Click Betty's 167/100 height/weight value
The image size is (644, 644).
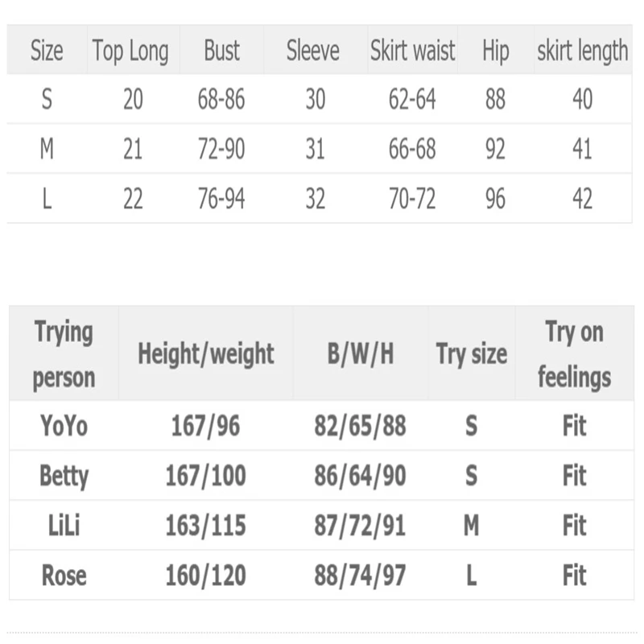point(206,476)
